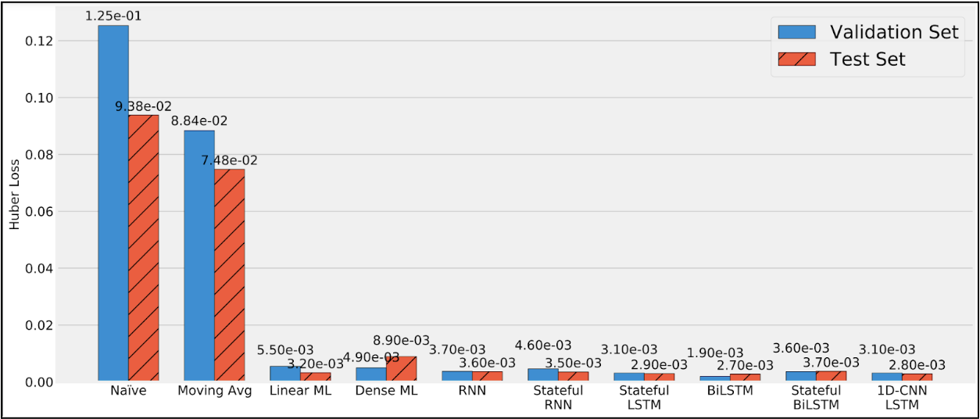Click the hatched orange Test Set legend swatch
This screenshot has height=419, width=980.
pos(796,59)
